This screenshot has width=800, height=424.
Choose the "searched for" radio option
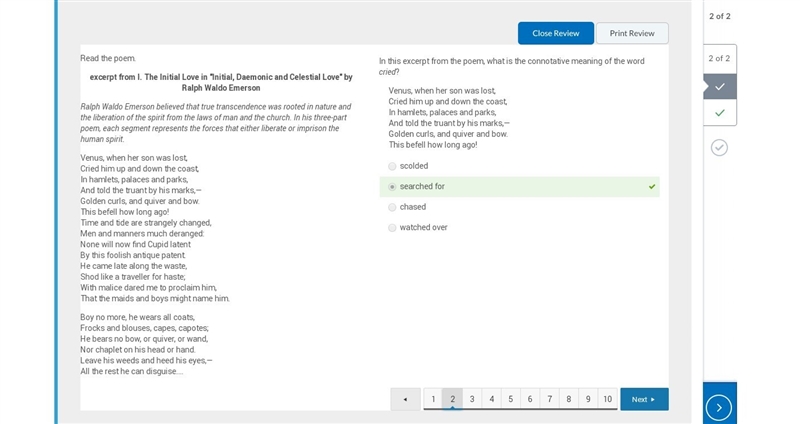tap(392, 187)
